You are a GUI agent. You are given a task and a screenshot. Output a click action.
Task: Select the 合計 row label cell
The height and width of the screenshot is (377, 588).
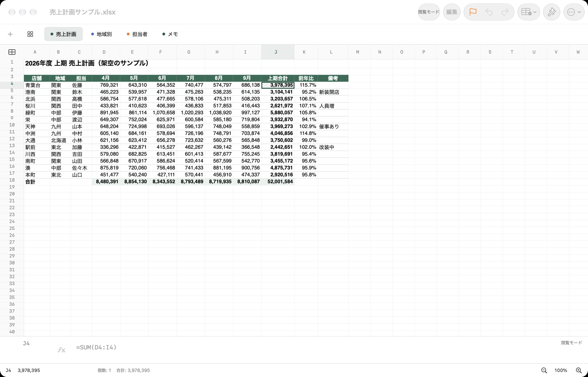point(37,182)
